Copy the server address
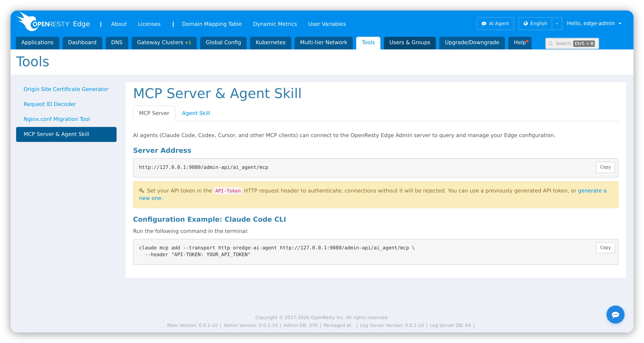This screenshot has height=343, width=644. [605, 167]
